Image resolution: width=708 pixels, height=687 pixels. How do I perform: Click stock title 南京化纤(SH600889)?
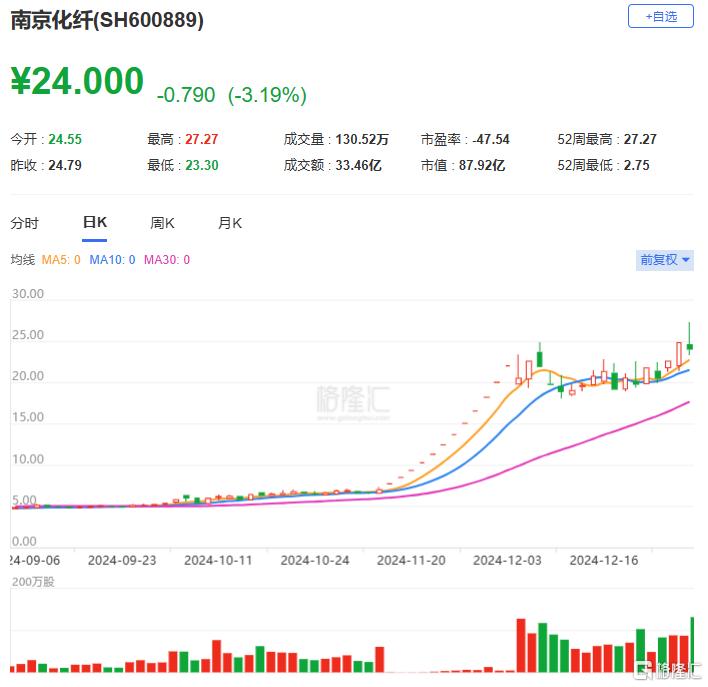point(107,20)
